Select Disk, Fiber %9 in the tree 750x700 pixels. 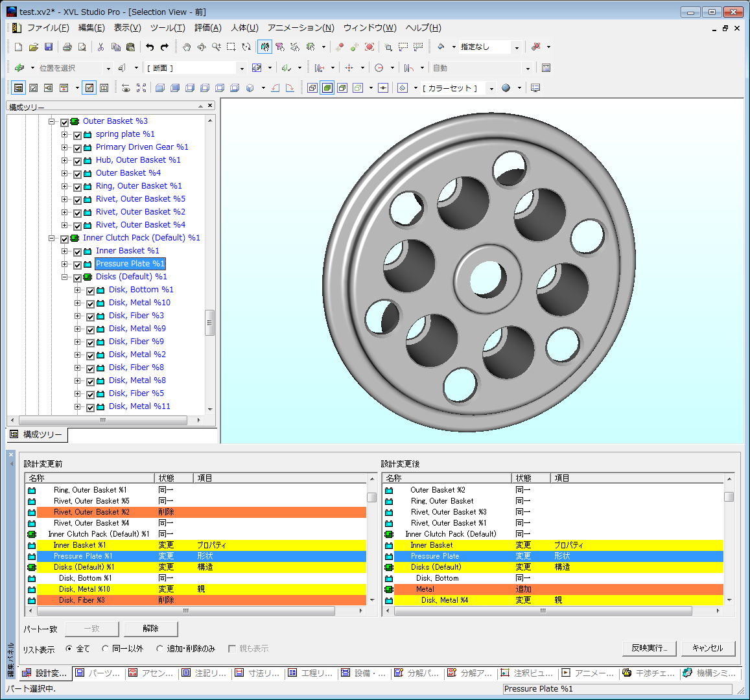tap(136, 342)
